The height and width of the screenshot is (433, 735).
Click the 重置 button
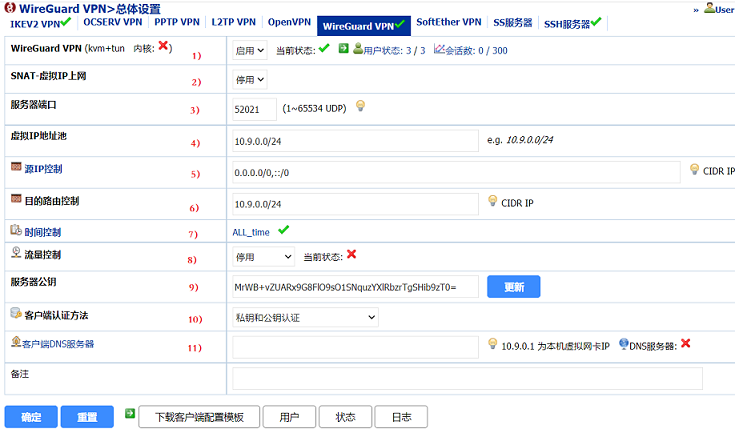click(x=87, y=417)
